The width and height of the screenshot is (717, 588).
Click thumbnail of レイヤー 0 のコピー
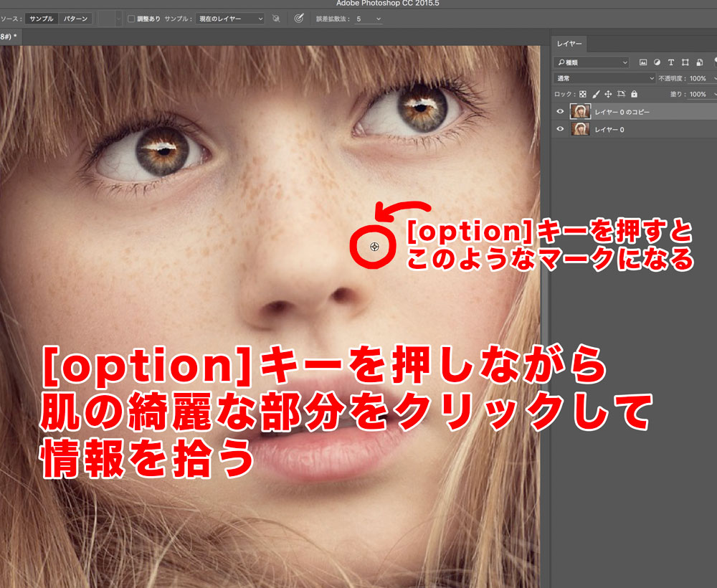(580, 112)
